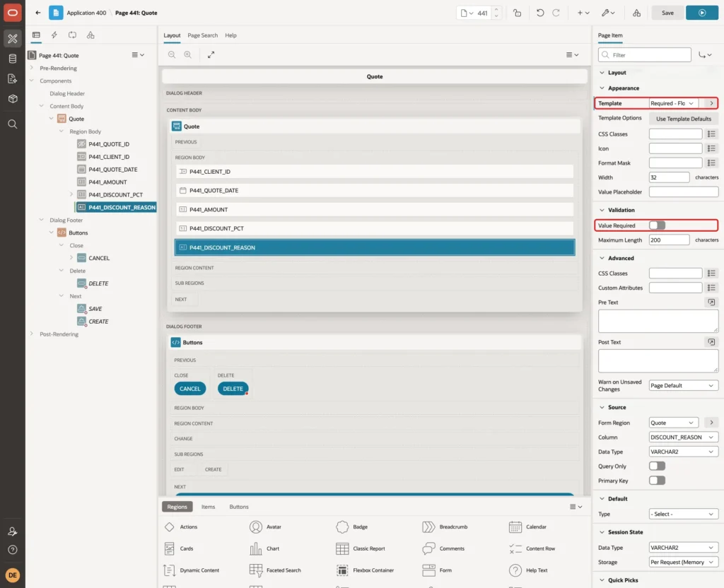Image resolution: width=724 pixels, height=588 pixels.
Task: Collapse the Validation section
Action: coord(602,210)
